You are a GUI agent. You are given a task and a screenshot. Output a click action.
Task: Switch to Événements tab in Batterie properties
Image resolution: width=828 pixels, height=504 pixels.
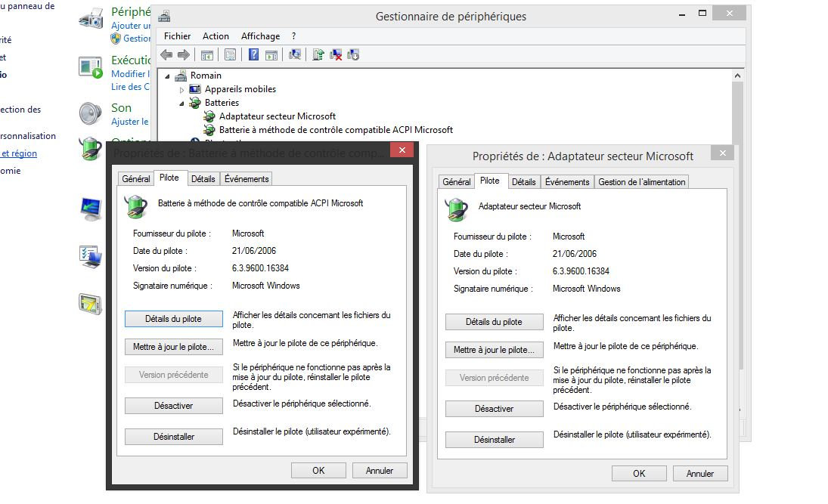coord(247,179)
